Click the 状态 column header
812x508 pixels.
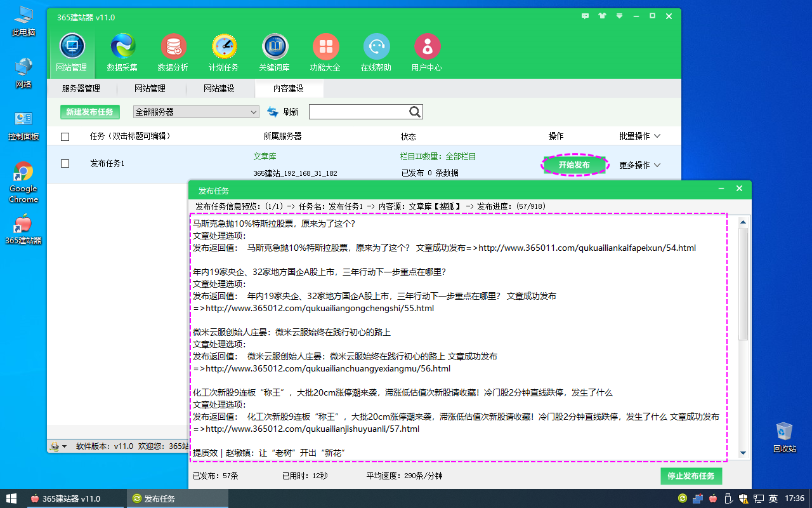coord(409,137)
